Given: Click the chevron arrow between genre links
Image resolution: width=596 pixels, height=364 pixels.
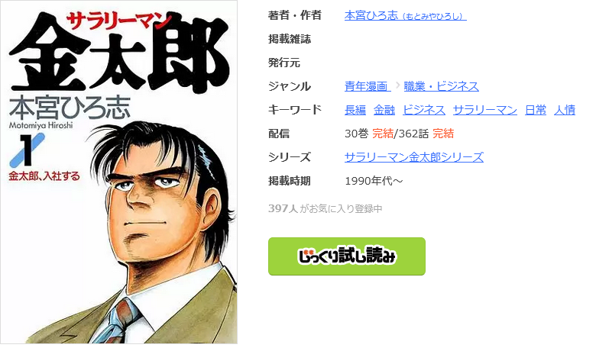Looking at the screenshot, I should 397,85.
